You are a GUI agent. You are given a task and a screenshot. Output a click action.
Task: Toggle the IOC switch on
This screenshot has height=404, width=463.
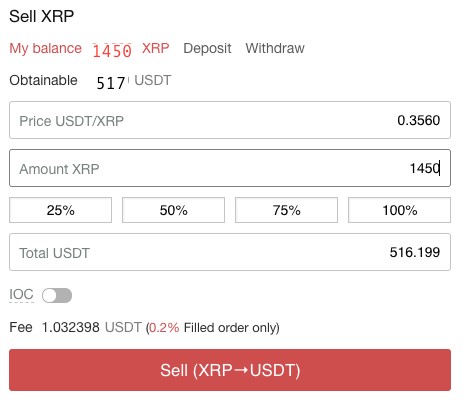tap(57, 295)
